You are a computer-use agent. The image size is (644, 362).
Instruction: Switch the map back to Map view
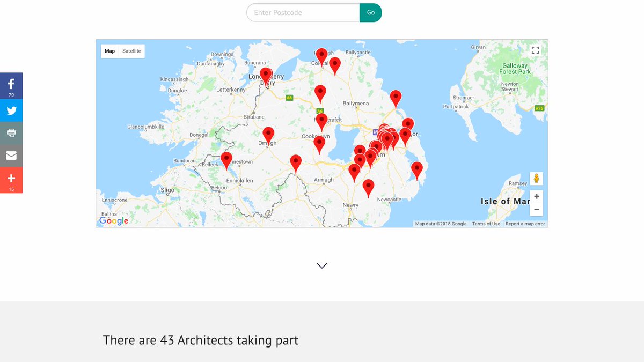pyautogui.click(x=109, y=50)
